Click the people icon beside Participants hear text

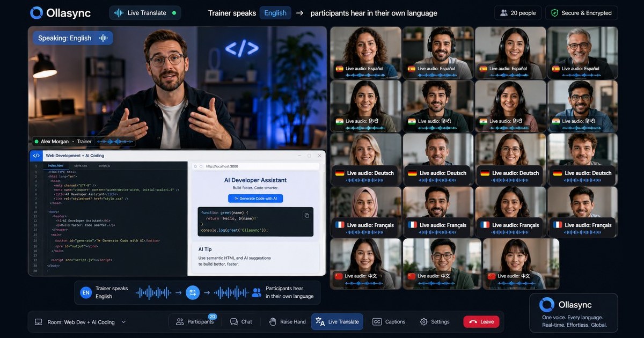257,292
